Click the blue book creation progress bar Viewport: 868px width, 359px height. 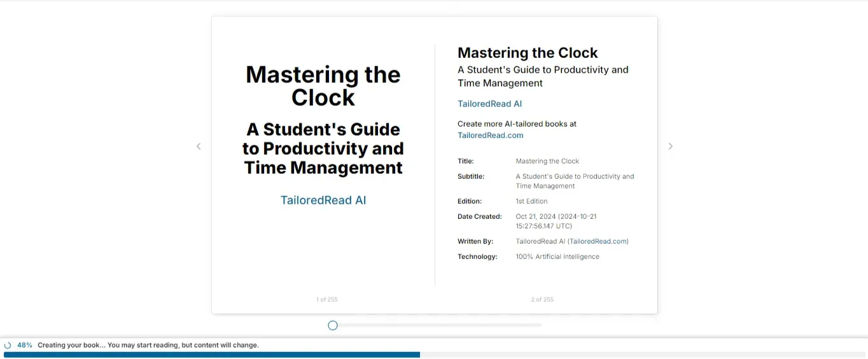pos(211,355)
